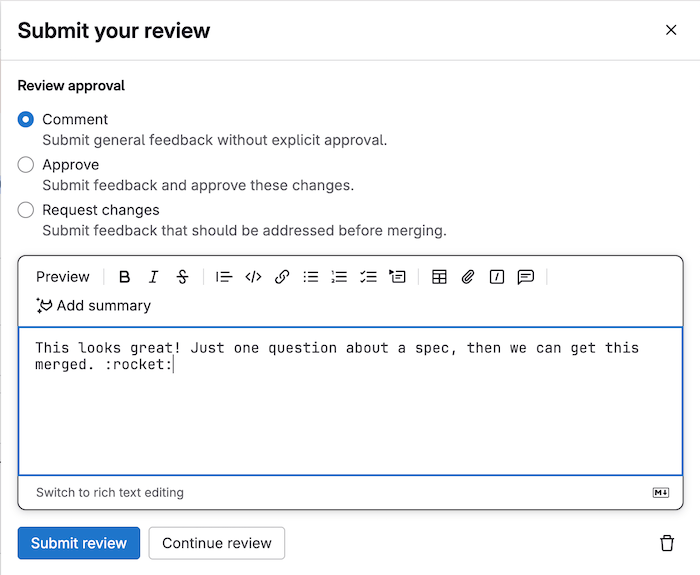Insert a code snippet

click(x=253, y=277)
